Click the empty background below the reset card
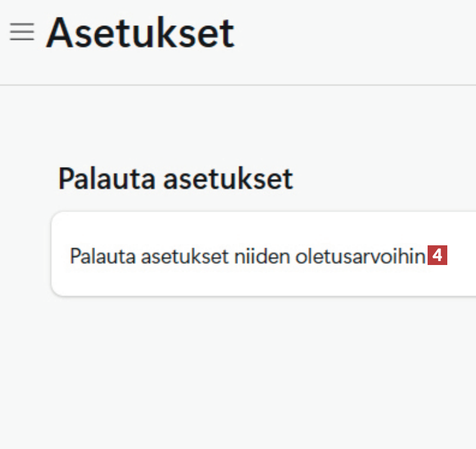This screenshot has width=476, height=449. pos(238,371)
